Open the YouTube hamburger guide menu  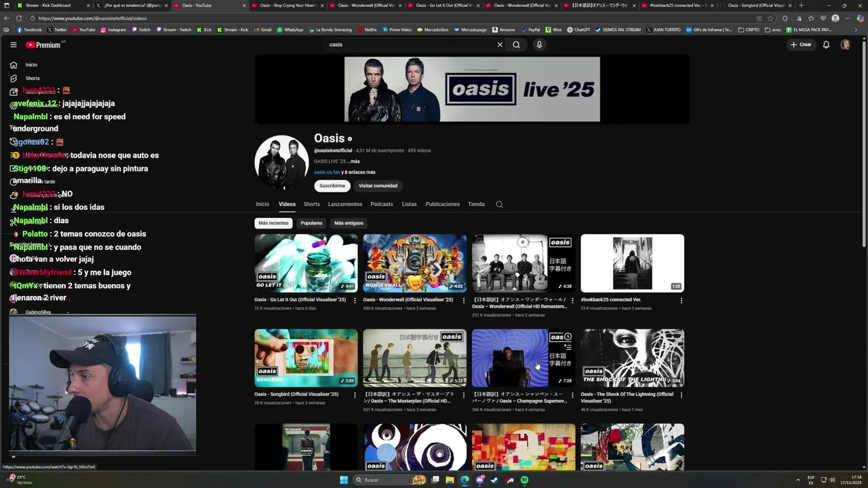13,45
